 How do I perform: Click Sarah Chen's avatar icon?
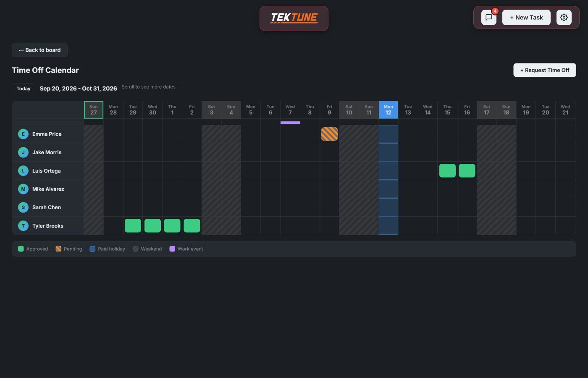23,207
